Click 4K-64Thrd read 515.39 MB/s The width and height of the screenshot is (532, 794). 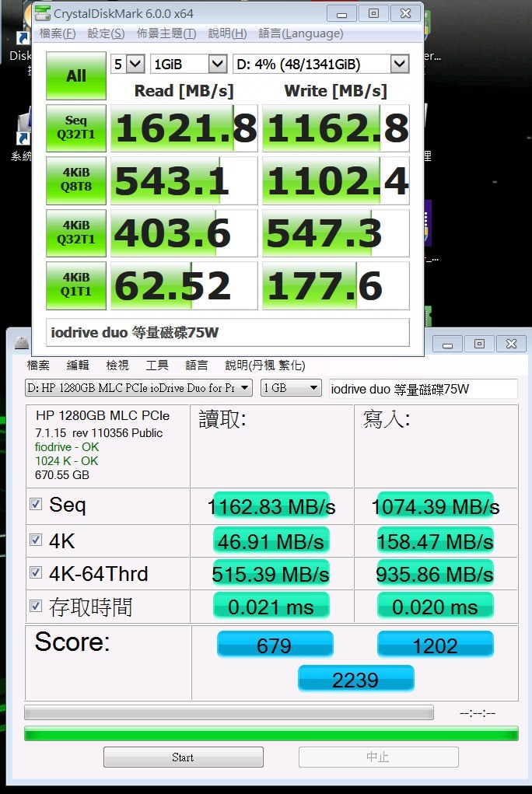click(x=271, y=574)
